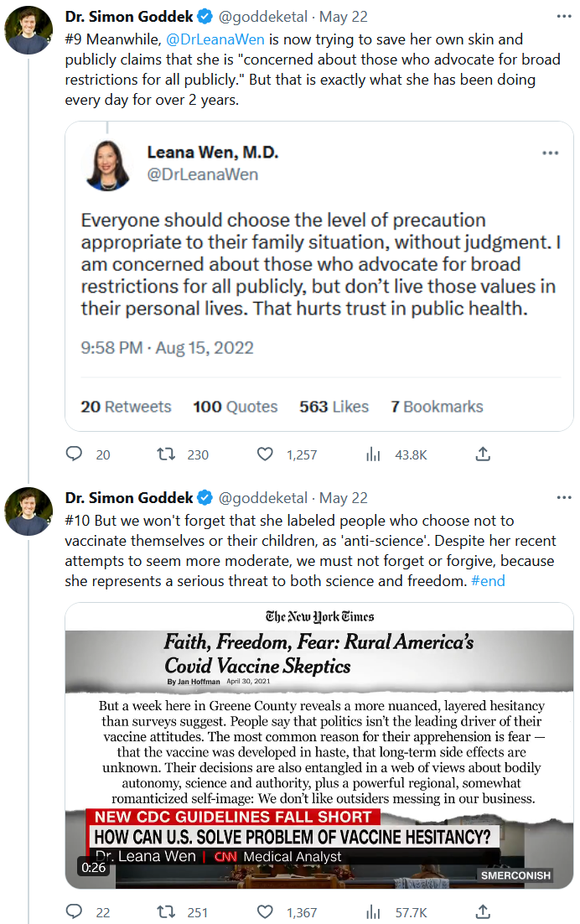Click the #end hashtag
Viewport: 580px width, 924px height.
[x=487, y=580]
